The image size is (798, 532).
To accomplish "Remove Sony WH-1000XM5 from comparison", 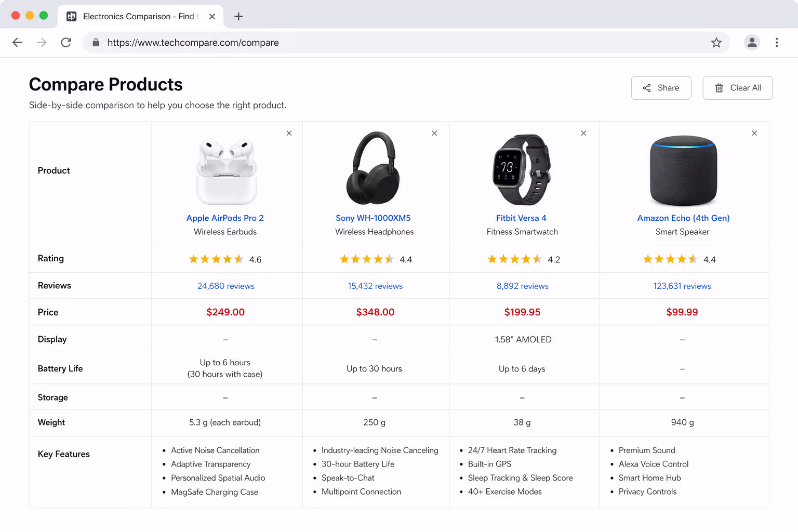I will (434, 134).
